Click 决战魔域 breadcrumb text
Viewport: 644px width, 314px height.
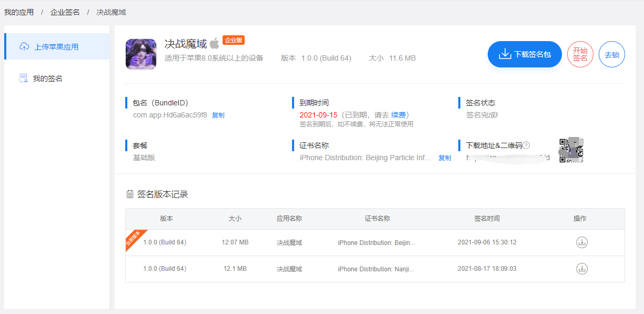coord(111,12)
